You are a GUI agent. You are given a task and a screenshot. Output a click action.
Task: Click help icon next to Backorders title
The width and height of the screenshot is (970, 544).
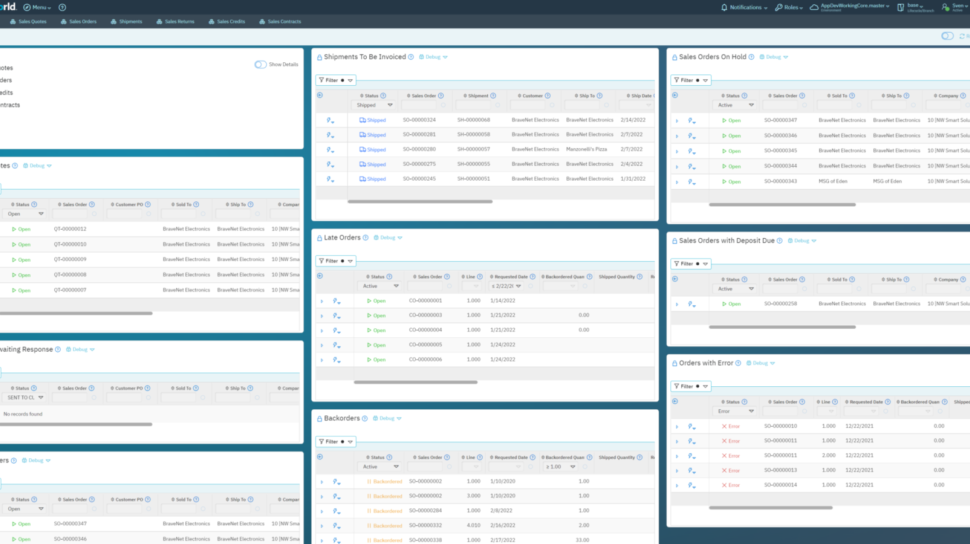point(366,418)
